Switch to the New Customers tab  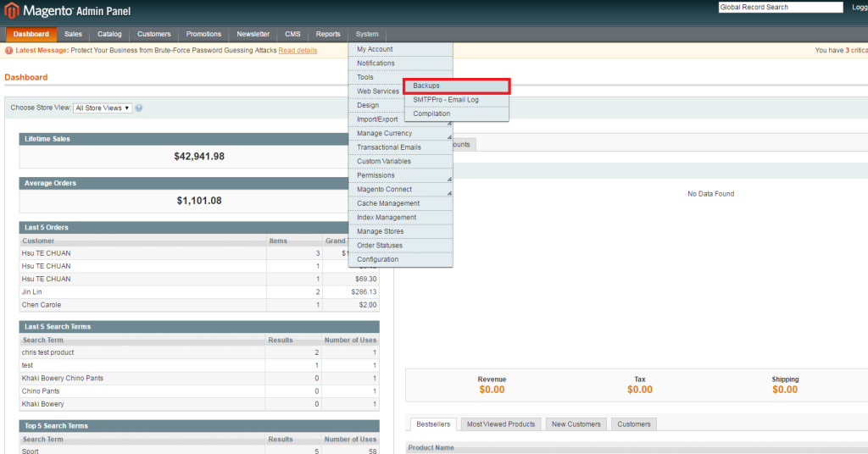576,424
